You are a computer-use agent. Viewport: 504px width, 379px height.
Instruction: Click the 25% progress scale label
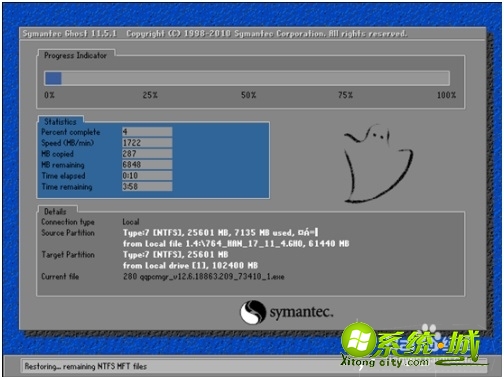[x=150, y=95]
